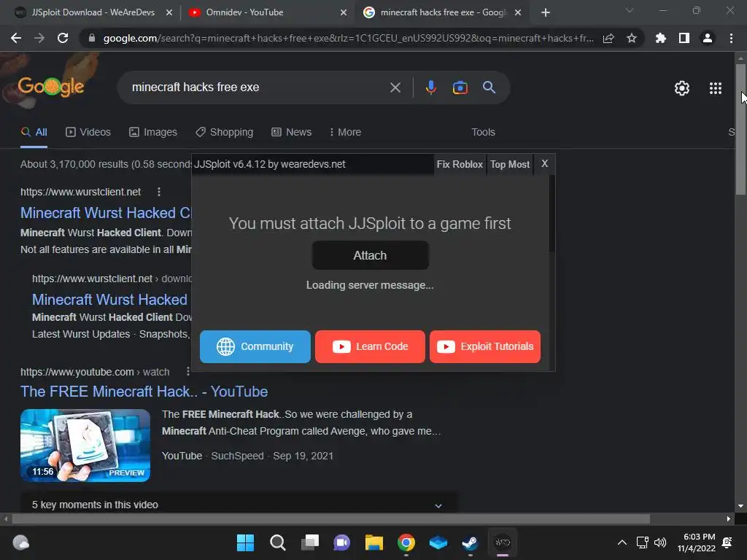Close the Omnidev YouTube tab
747x560 pixels.
coord(344,13)
